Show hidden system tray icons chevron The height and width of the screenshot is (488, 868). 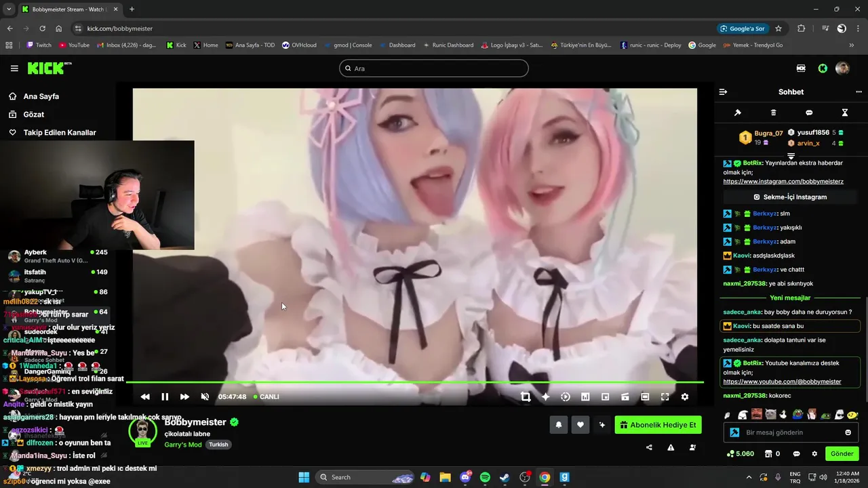pyautogui.click(x=748, y=477)
